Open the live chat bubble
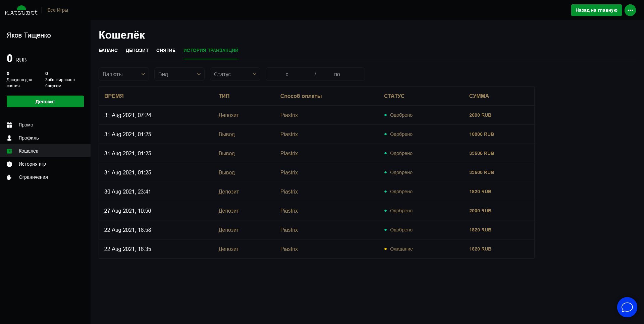 627,307
